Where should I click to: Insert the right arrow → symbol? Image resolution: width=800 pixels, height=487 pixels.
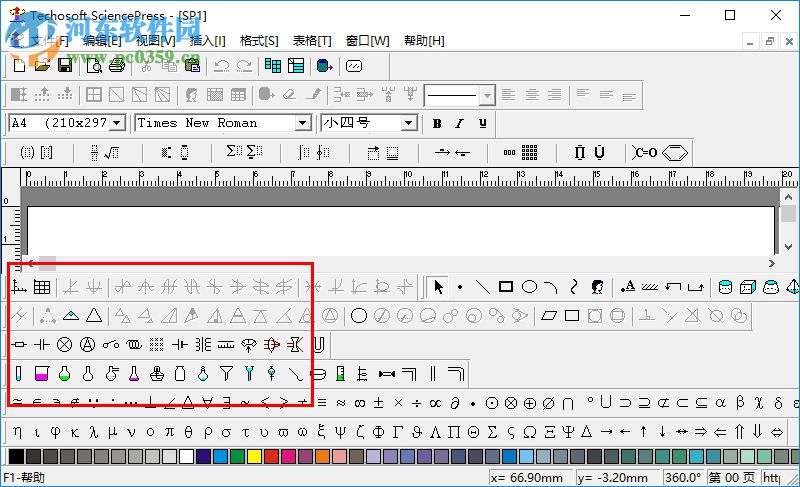606,432
